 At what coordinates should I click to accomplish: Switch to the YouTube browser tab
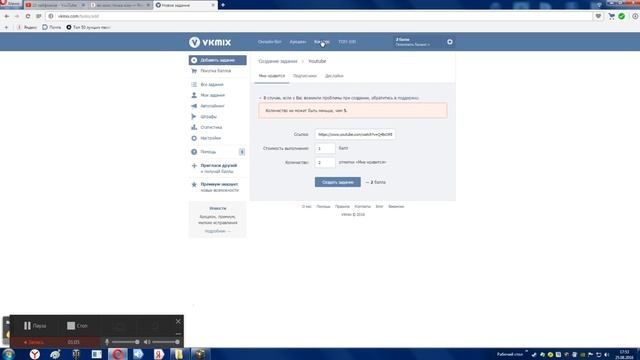pyautogui.click(x=56, y=5)
